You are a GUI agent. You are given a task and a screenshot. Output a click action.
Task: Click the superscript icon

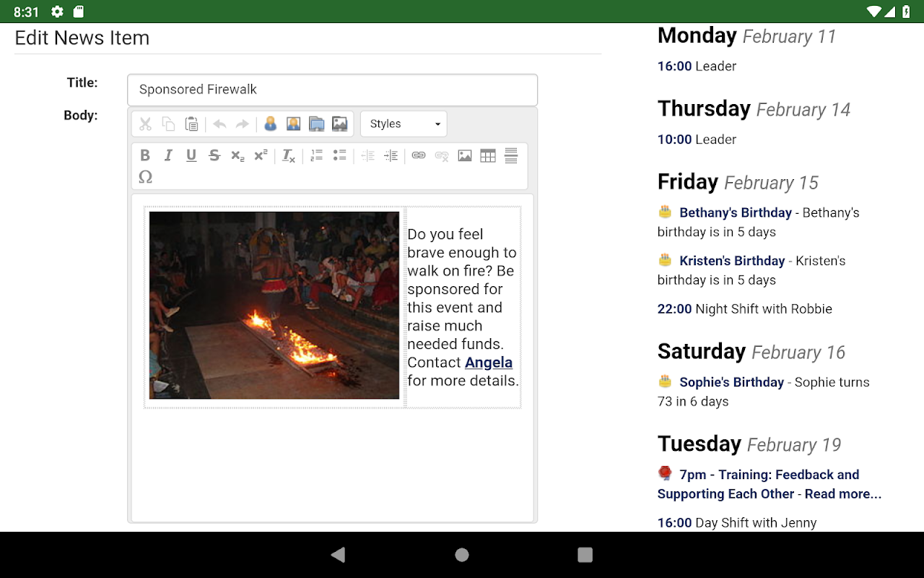tap(261, 155)
